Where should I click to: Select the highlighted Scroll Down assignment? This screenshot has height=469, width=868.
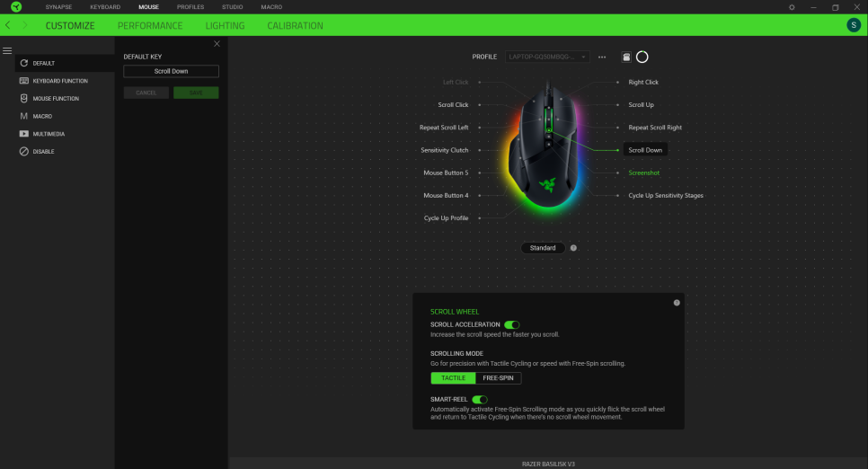point(645,150)
